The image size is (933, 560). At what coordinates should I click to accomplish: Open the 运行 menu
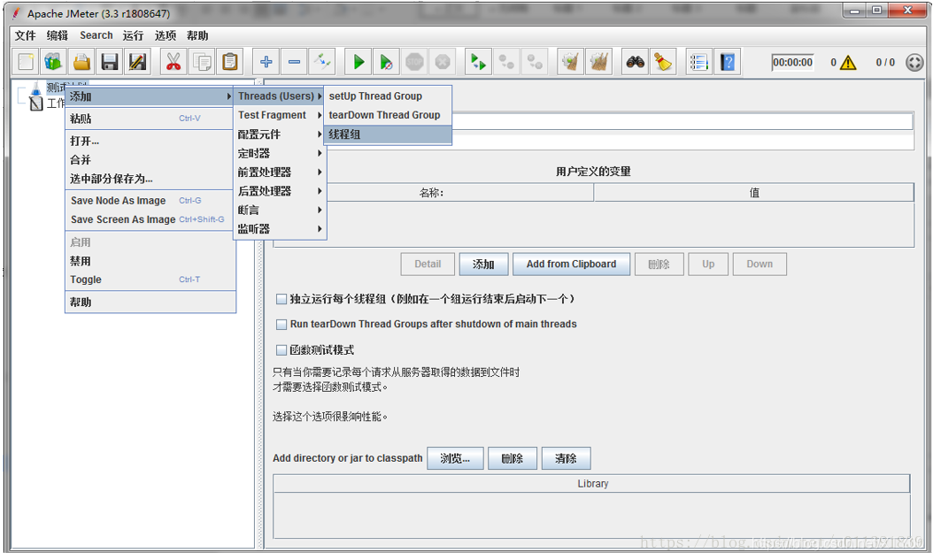click(134, 35)
